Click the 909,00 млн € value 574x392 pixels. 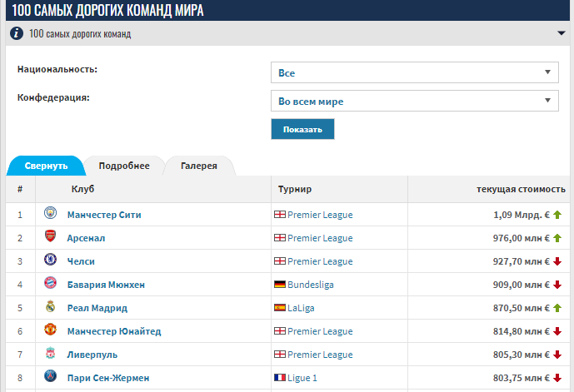pyautogui.click(x=522, y=285)
